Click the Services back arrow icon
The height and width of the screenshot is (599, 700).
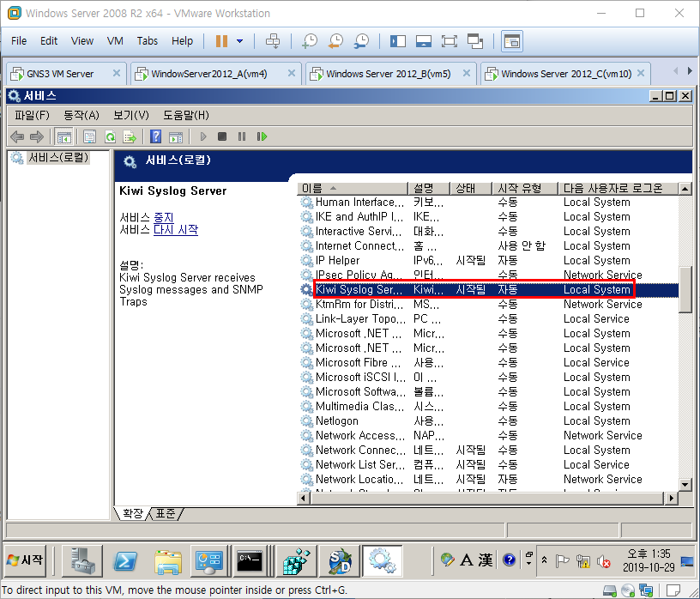(x=17, y=136)
